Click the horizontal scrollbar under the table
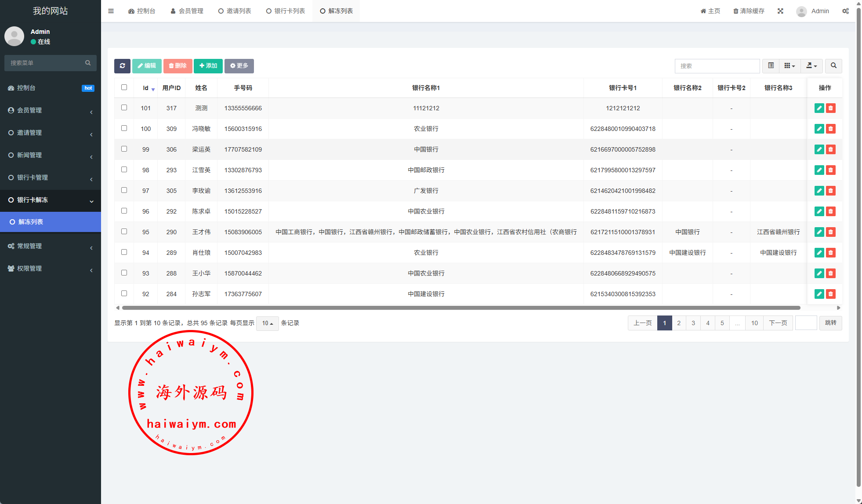Screen dimensions: 862x504 [x=461, y=308]
